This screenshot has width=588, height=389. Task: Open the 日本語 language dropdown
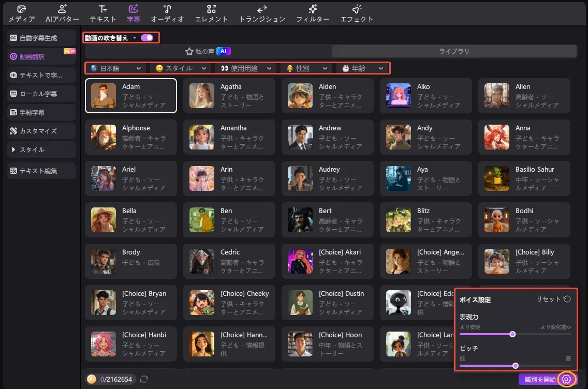[x=115, y=68]
